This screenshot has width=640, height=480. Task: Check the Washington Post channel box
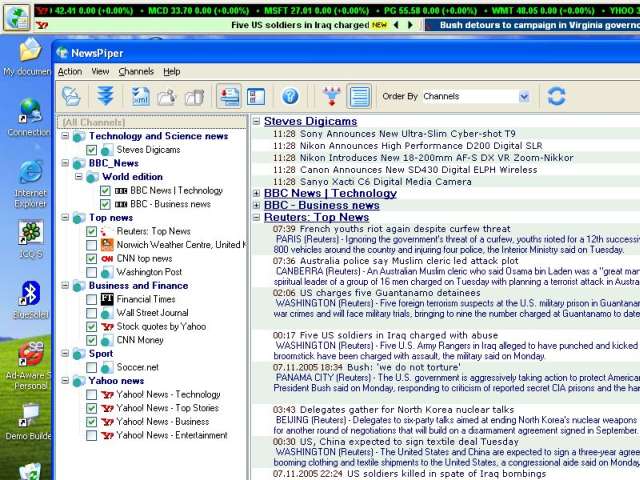point(92,272)
